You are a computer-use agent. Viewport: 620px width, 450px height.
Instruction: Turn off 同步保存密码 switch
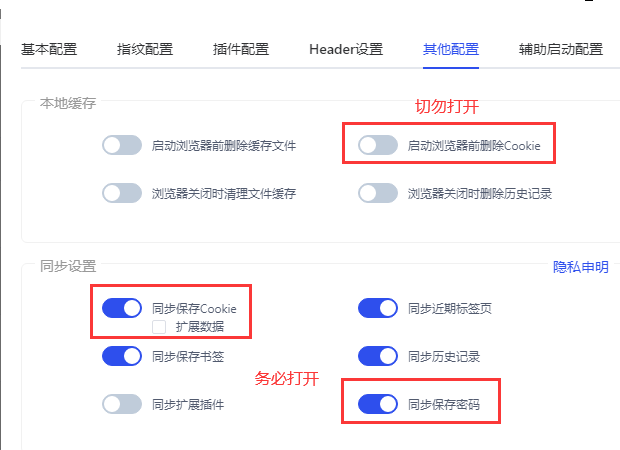[378, 404]
